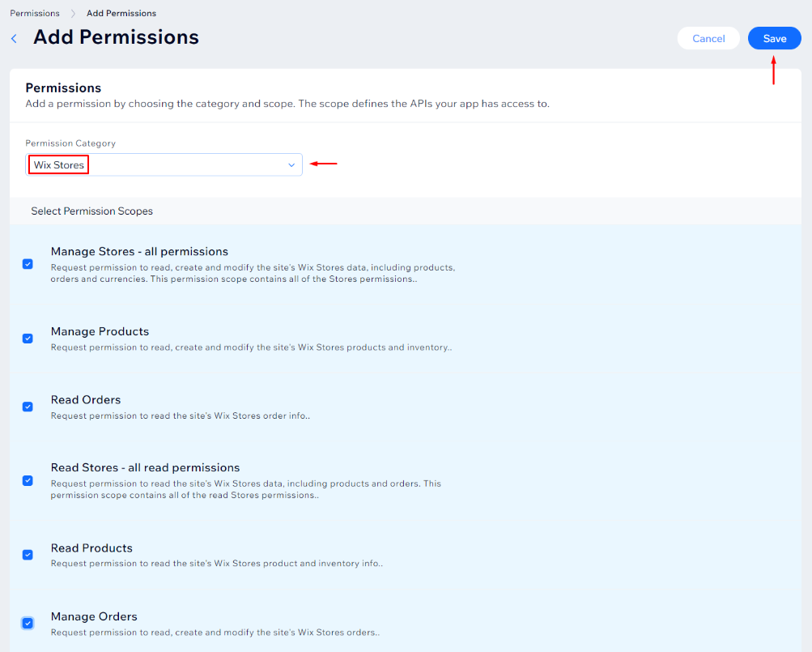Click the 'Manage Orders' scope title

94,616
